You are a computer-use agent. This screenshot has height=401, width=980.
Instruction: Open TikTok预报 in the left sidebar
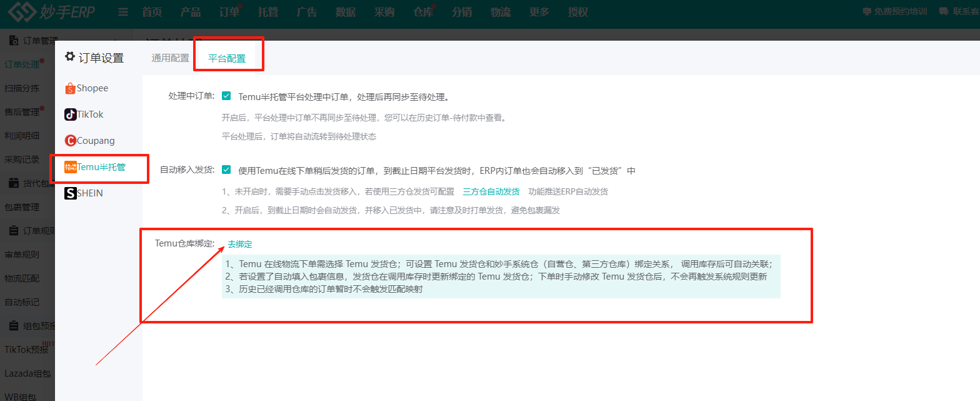(x=26, y=350)
